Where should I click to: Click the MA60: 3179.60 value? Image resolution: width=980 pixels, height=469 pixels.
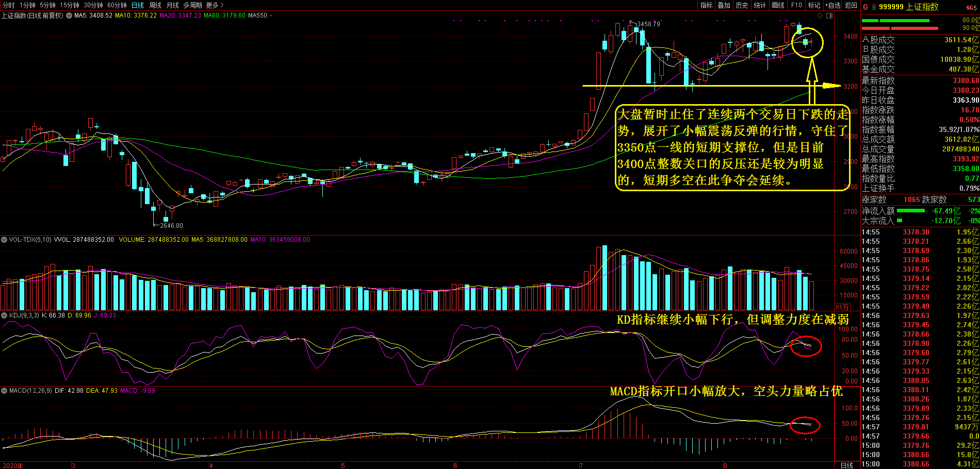pyautogui.click(x=224, y=15)
